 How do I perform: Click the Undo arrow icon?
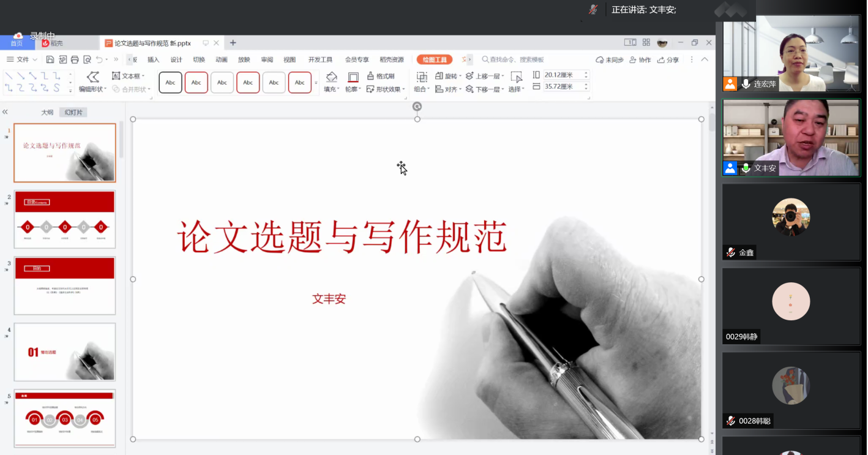[99, 59]
